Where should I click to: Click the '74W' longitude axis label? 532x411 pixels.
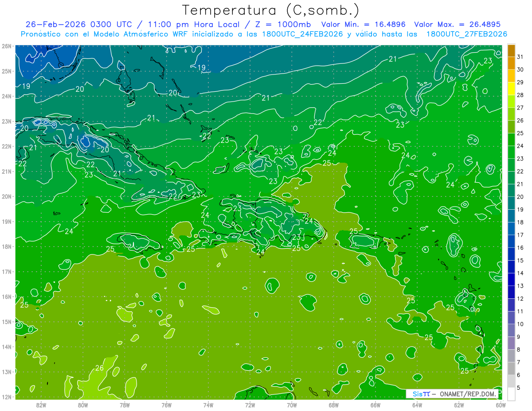208,404
